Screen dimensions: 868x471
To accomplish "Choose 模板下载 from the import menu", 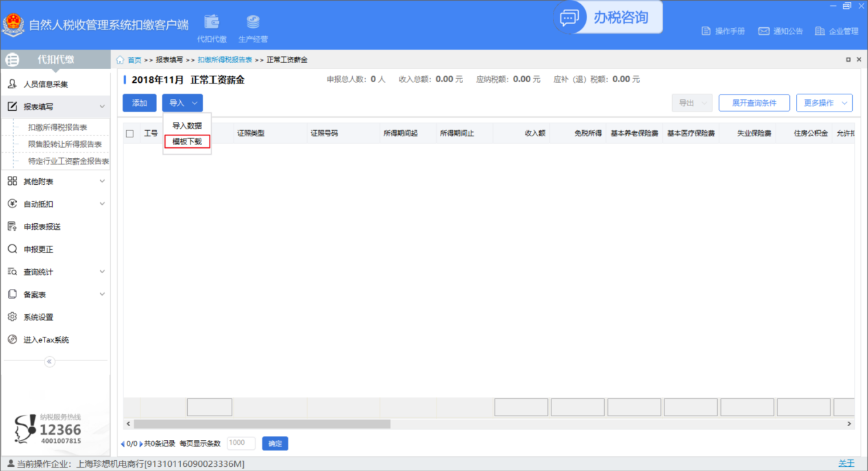I will (x=187, y=141).
